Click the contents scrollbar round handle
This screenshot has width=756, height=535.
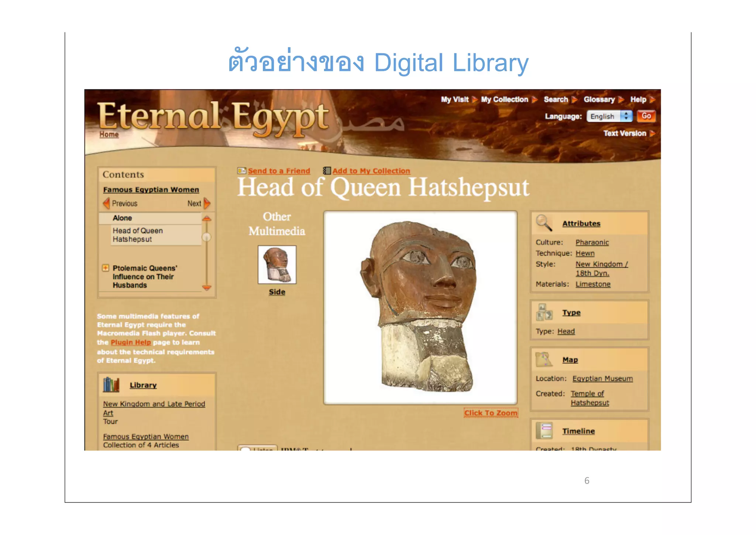207,237
